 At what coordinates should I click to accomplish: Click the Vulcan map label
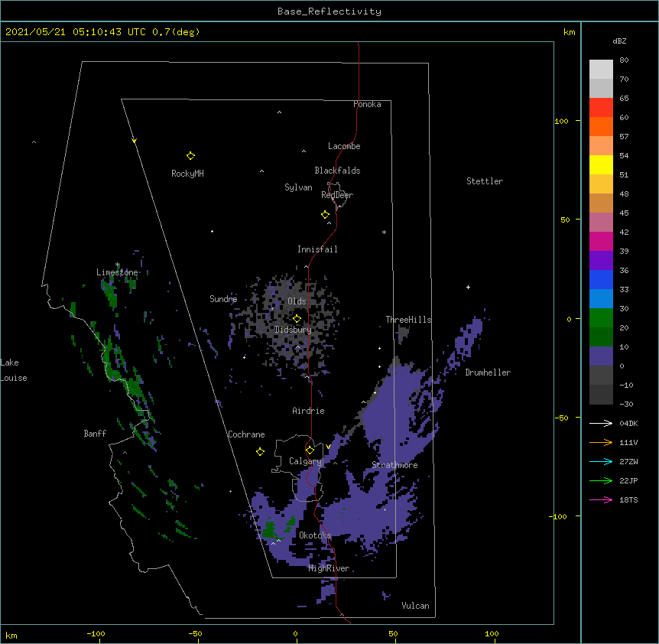[x=415, y=606]
